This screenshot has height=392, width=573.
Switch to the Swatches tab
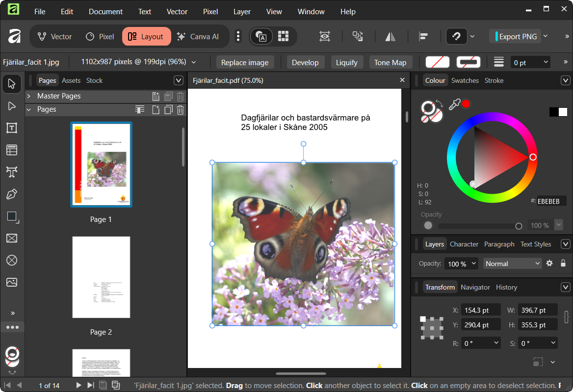[x=465, y=80]
